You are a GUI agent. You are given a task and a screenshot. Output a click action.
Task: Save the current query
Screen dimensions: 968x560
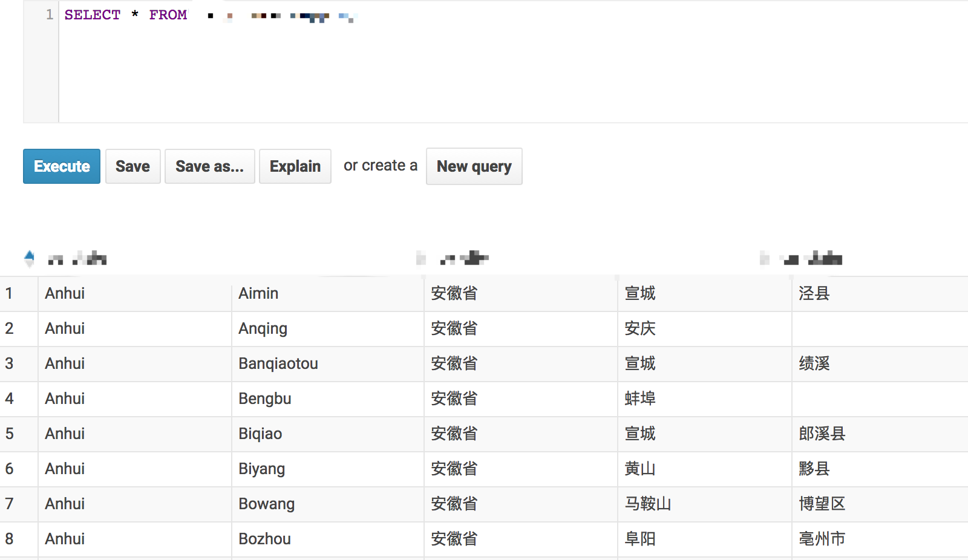pyautogui.click(x=132, y=166)
